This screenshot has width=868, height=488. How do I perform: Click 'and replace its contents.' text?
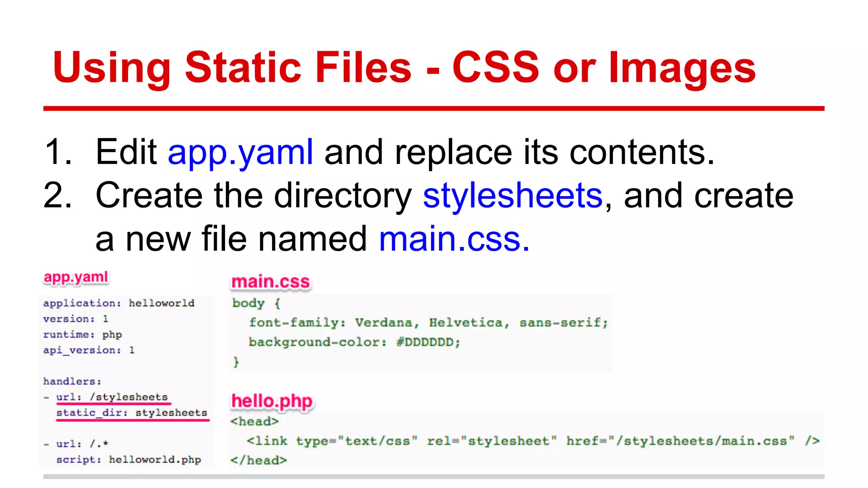(x=520, y=152)
